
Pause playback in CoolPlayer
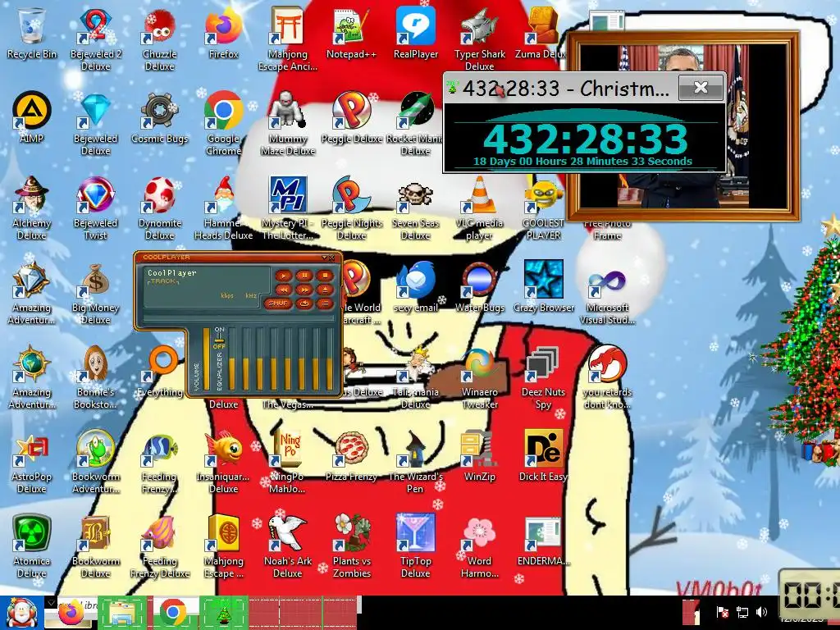[x=304, y=276]
